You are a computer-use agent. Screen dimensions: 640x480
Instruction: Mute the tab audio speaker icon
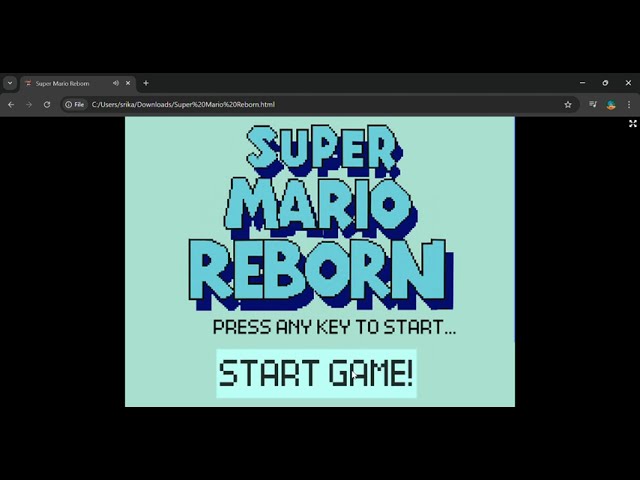[x=116, y=83]
